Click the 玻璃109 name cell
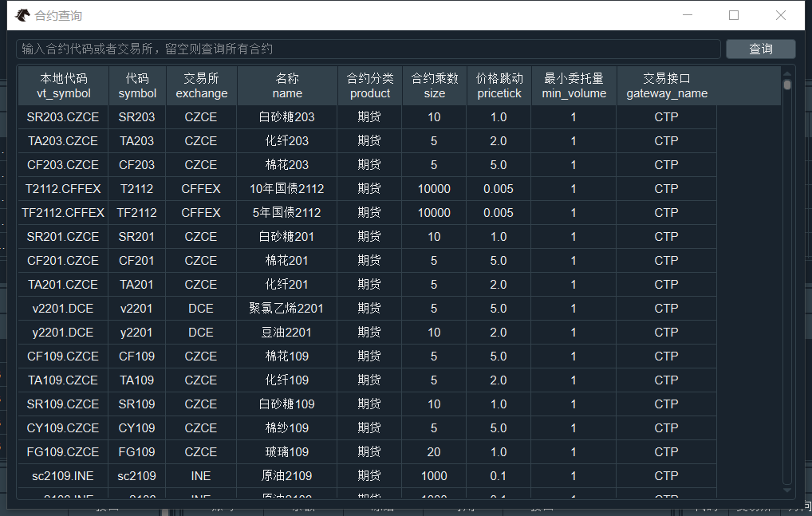 coord(286,452)
